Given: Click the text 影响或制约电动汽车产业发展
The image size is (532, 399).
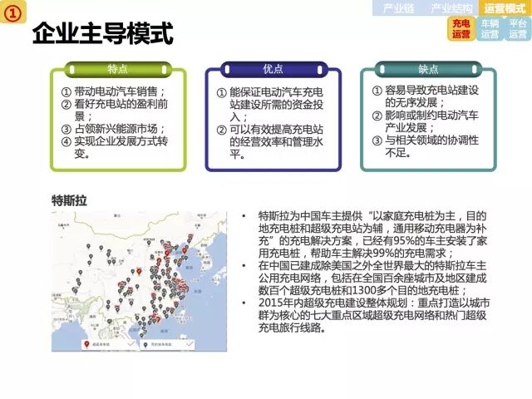Looking at the screenshot, I should [x=431, y=121].
